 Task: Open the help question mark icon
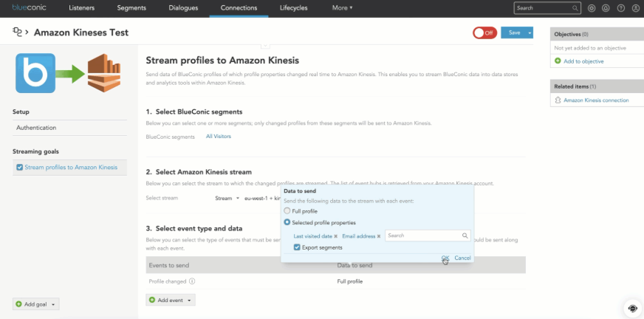(x=621, y=8)
